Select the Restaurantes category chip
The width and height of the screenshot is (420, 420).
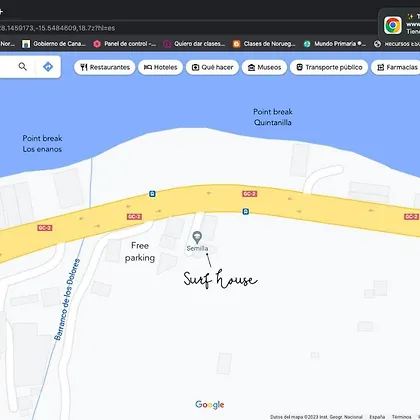click(x=105, y=67)
